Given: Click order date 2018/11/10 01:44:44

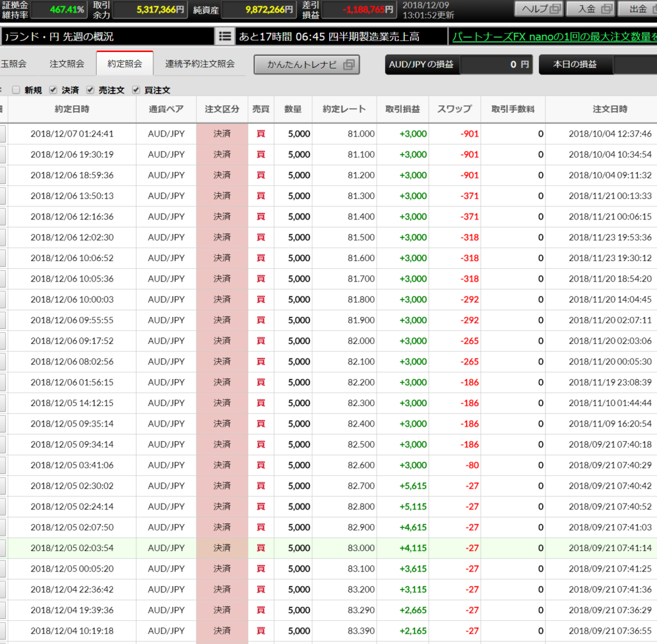Looking at the screenshot, I should coord(610,403).
